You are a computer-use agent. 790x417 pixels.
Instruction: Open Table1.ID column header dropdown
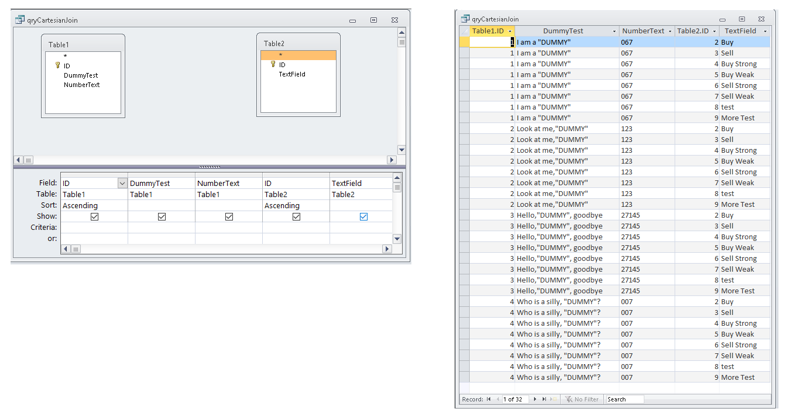click(509, 31)
